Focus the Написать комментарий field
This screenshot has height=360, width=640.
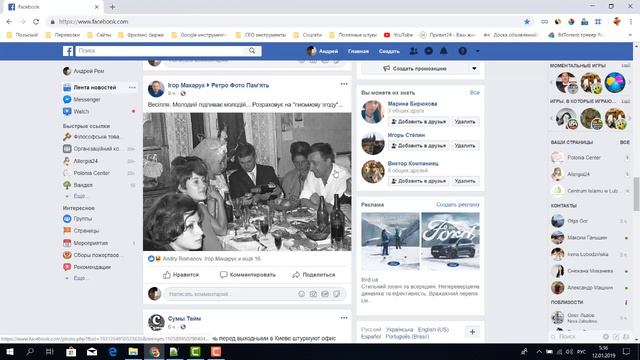231,294
